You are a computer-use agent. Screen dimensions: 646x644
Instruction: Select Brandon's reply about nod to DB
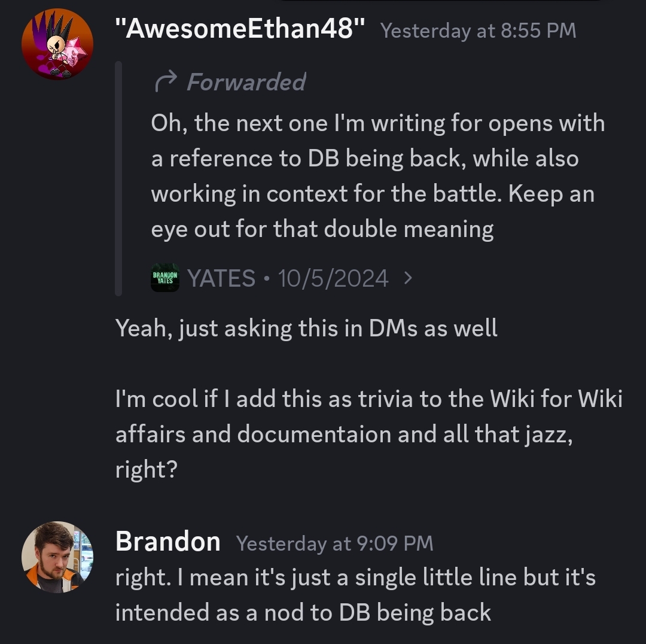click(355, 594)
